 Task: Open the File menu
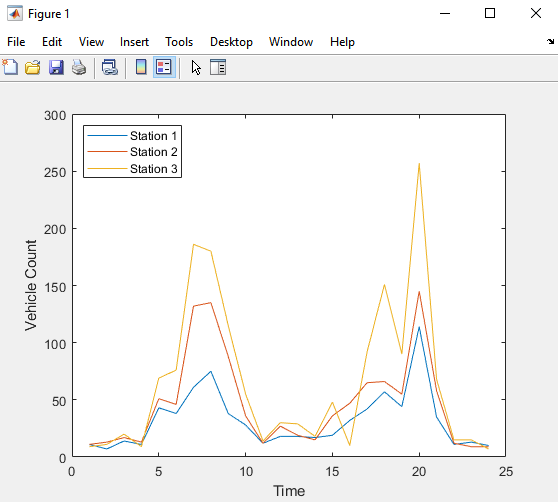[x=16, y=42]
